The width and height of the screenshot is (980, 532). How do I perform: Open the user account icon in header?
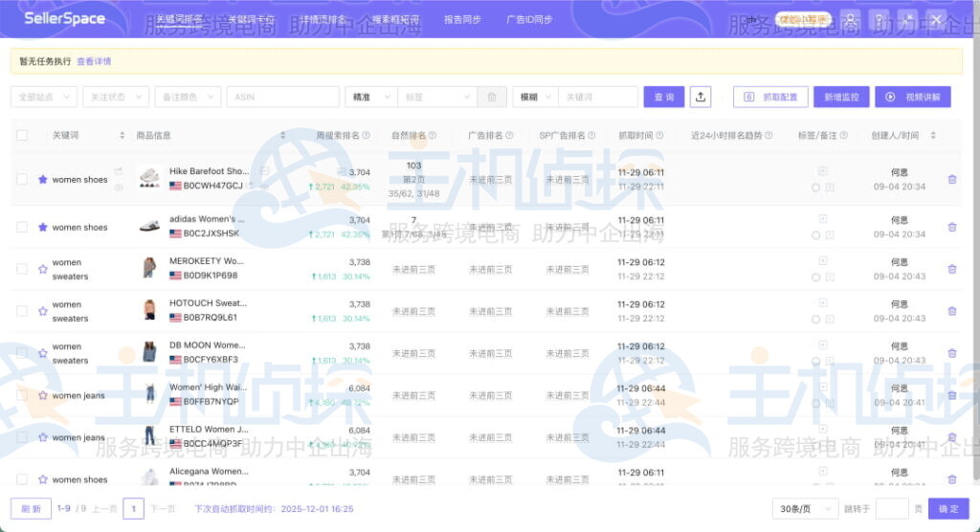[x=850, y=19]
